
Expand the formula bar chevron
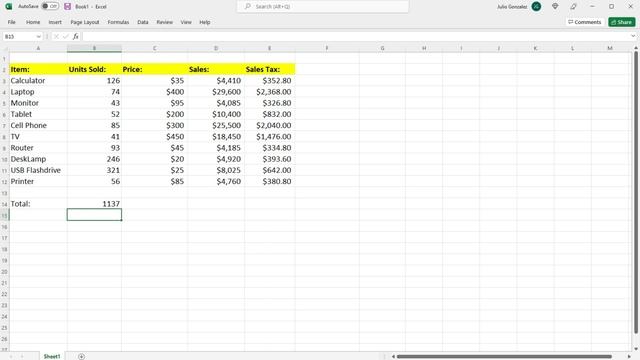point(633,36)
